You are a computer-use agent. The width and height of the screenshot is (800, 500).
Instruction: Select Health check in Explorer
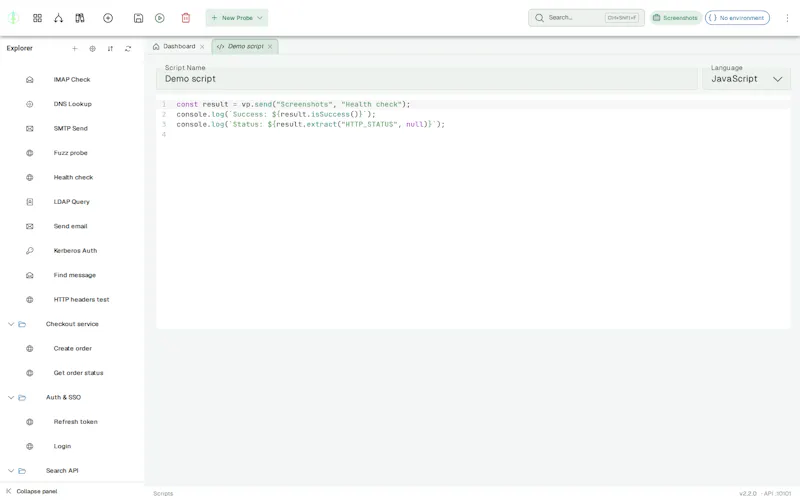pos(73,178)
